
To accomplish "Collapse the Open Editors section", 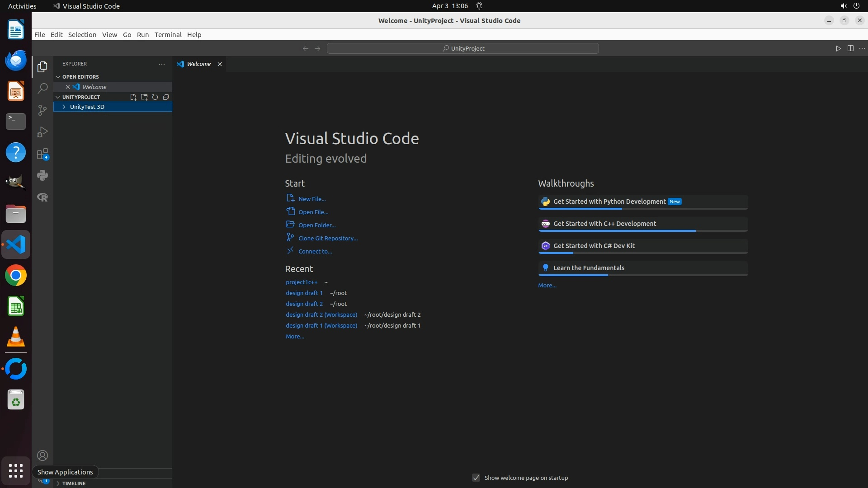I will coord(58,77).
